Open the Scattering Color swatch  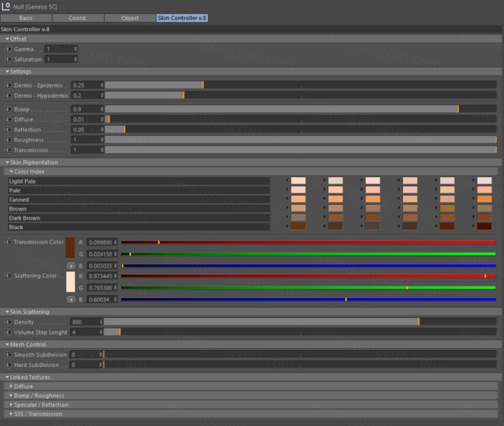point(70,282)
